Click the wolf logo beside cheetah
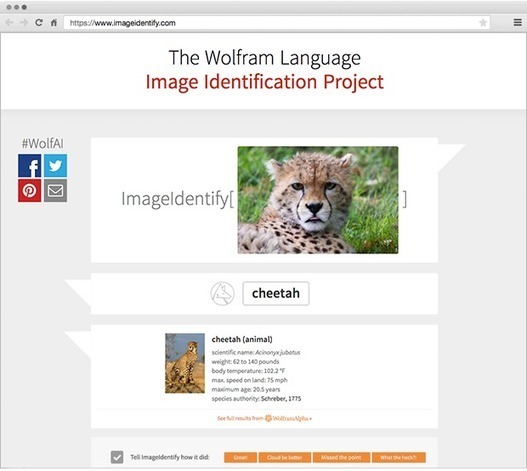Screen dimensions: 527x471 coord(222,293)
